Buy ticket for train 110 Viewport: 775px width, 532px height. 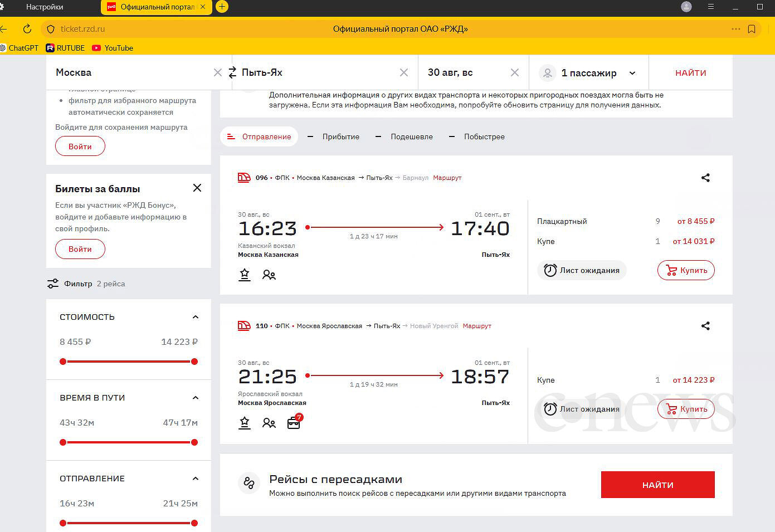pyautogui.click(x=686, y=409)
